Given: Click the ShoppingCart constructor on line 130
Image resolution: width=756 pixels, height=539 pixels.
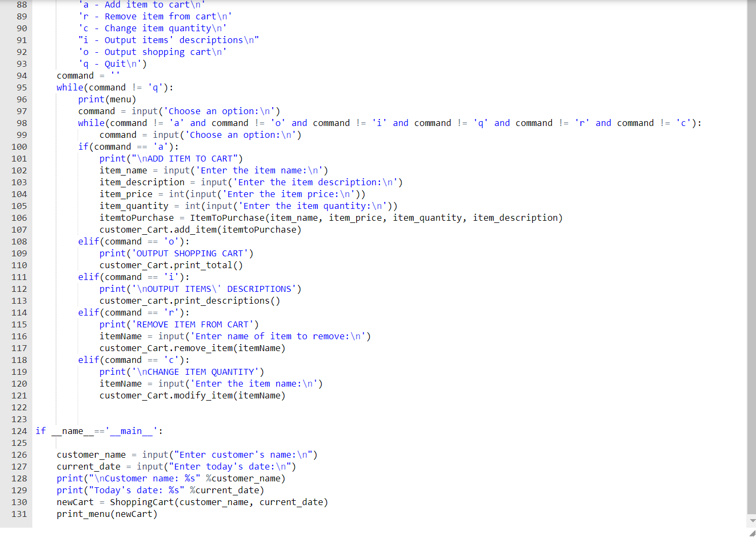Looking at the screenshot, I should tap(137, 502).
